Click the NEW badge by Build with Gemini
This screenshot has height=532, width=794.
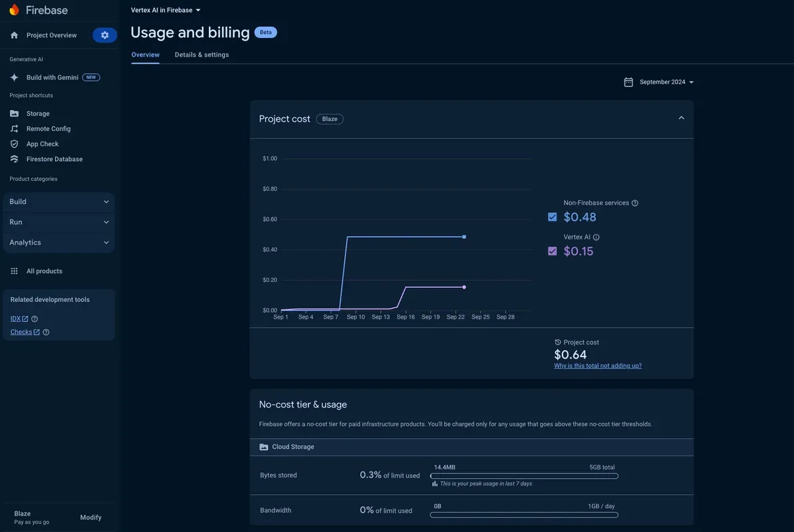[x=91, y=77]
